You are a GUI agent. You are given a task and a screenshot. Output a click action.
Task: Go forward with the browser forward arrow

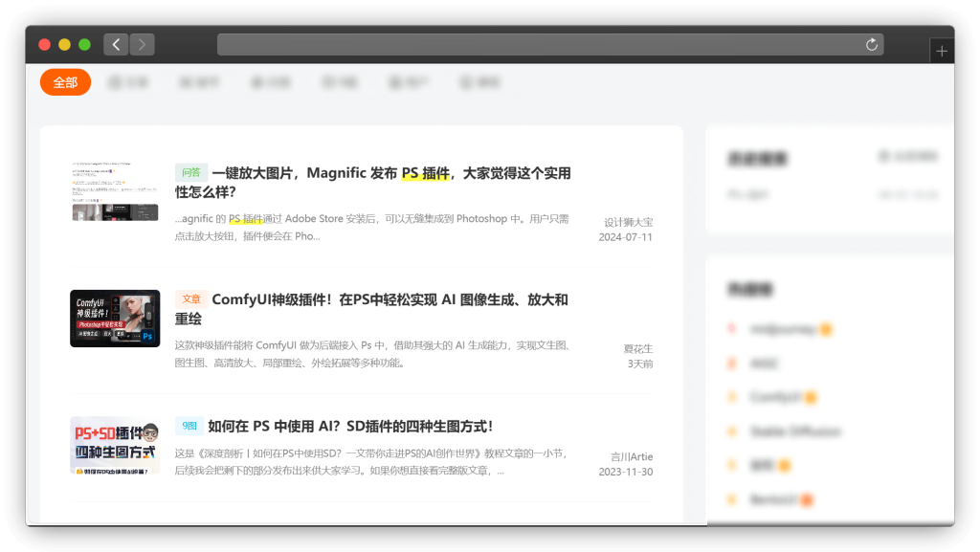pyautogui.click(x=142, y=44)
